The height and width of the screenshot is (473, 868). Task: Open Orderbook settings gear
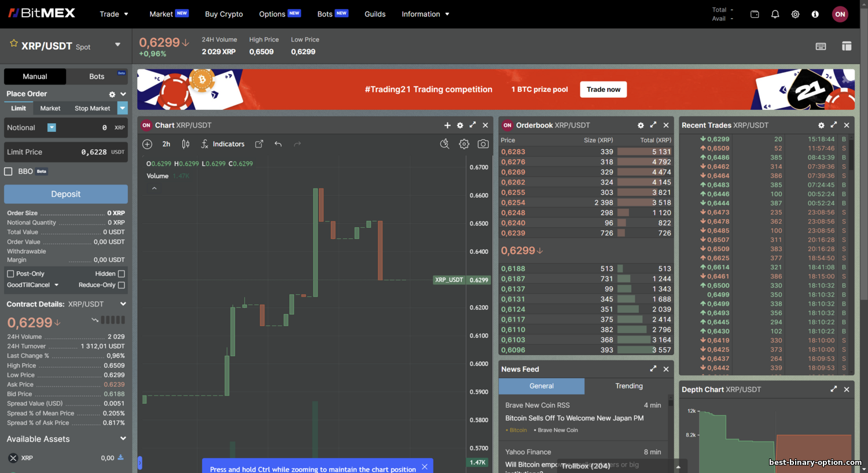coord(641,125)
